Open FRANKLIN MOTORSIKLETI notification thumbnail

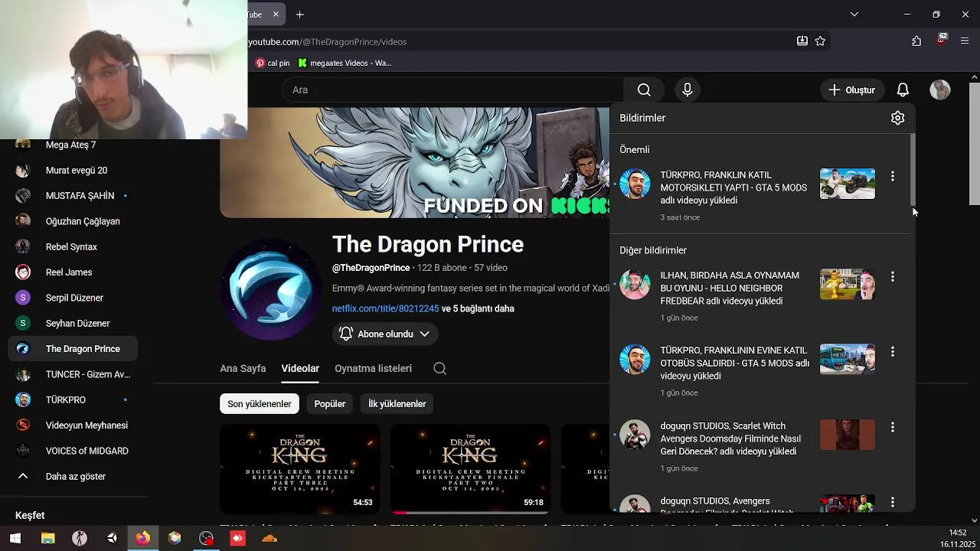(847, 184)
